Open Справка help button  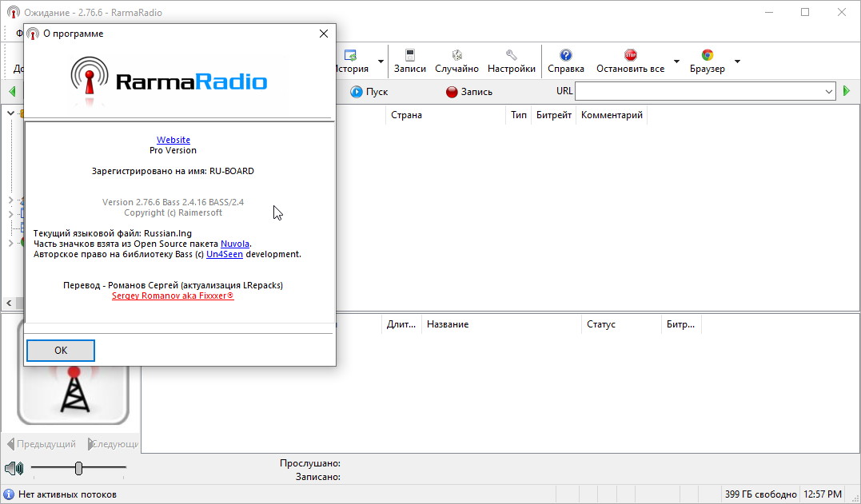pyautogui.click(x=565, y=61)
